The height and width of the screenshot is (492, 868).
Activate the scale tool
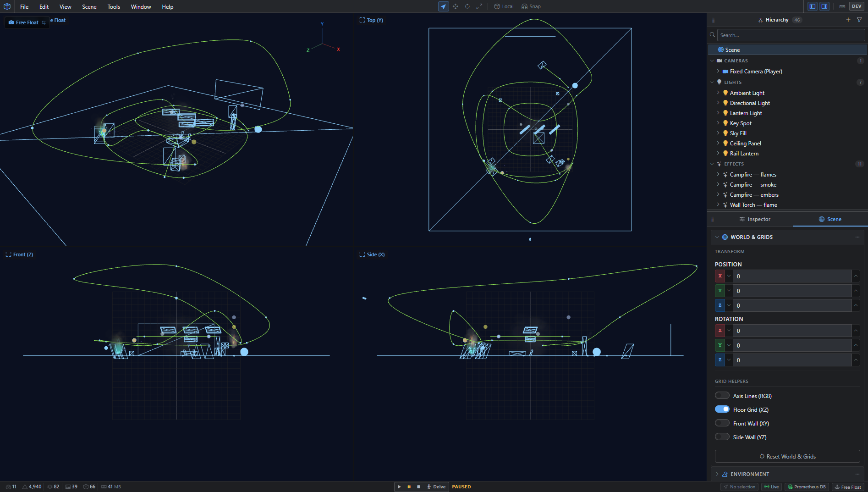click(x=479, y=6)
